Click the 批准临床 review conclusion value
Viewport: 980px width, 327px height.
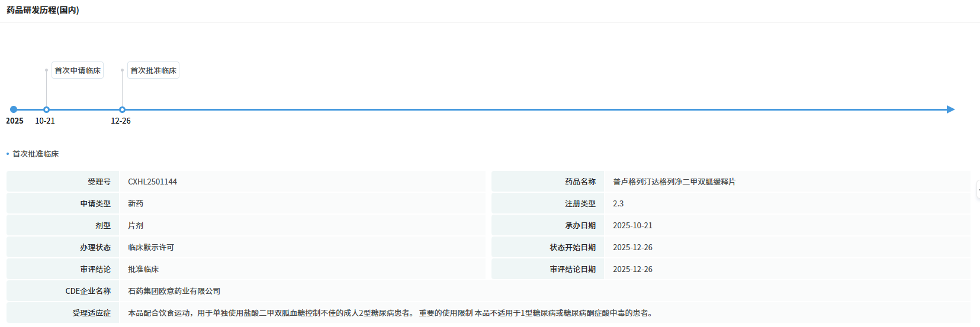point(143,269)
